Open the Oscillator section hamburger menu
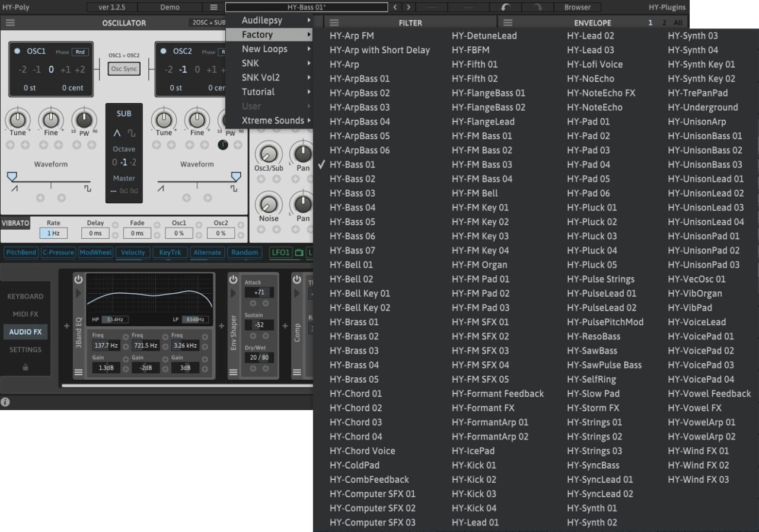 (11, 23)
